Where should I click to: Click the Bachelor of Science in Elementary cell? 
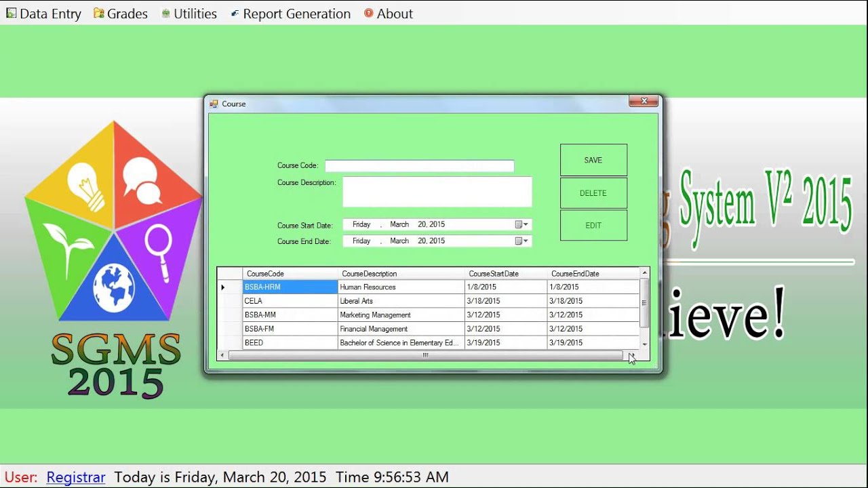401,343
